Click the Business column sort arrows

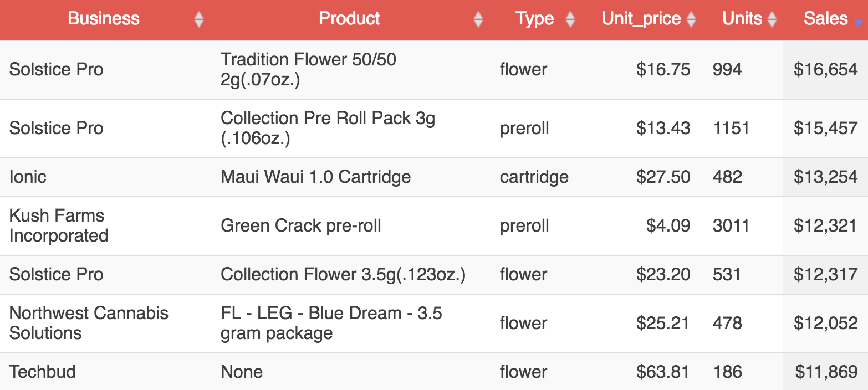(x=199, y=20)
